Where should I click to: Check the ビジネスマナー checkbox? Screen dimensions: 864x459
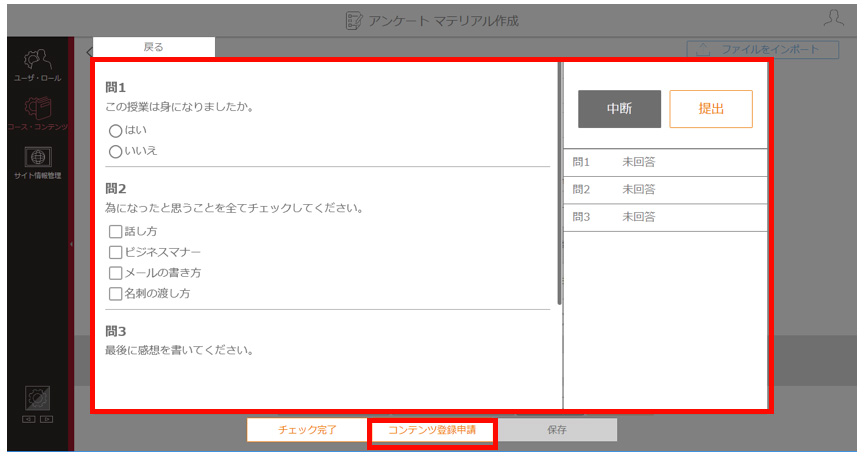pos(115,252)
